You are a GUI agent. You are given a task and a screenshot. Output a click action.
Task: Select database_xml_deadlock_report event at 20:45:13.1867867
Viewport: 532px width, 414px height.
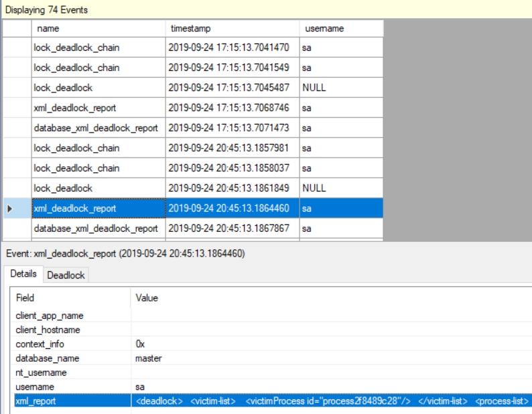[97, 228]
